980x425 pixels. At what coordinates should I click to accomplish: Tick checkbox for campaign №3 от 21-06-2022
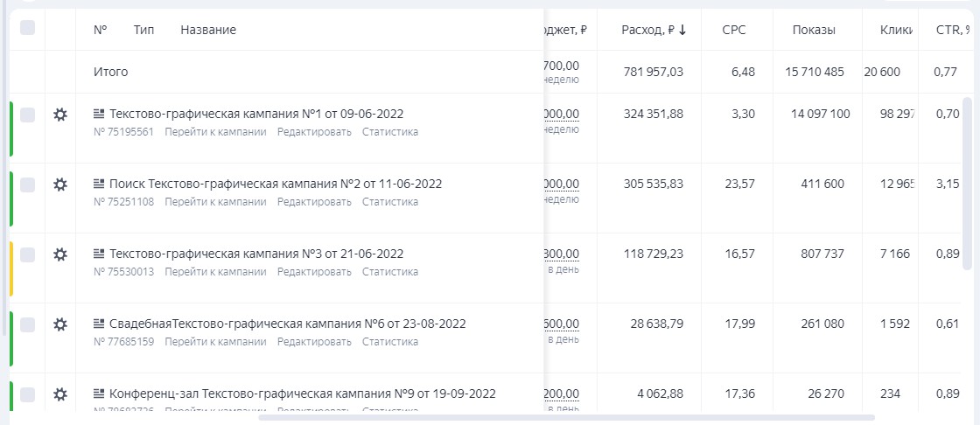27,254
